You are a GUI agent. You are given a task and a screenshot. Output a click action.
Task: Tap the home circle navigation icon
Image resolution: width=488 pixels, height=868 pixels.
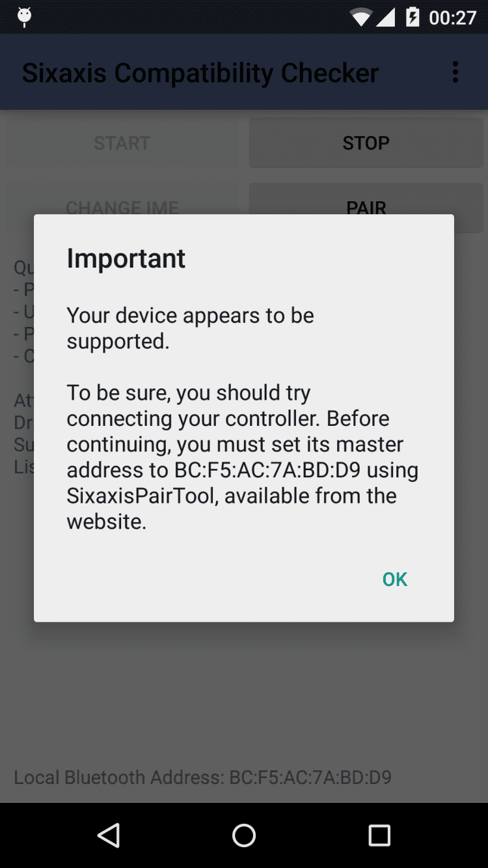pos(244,835)
